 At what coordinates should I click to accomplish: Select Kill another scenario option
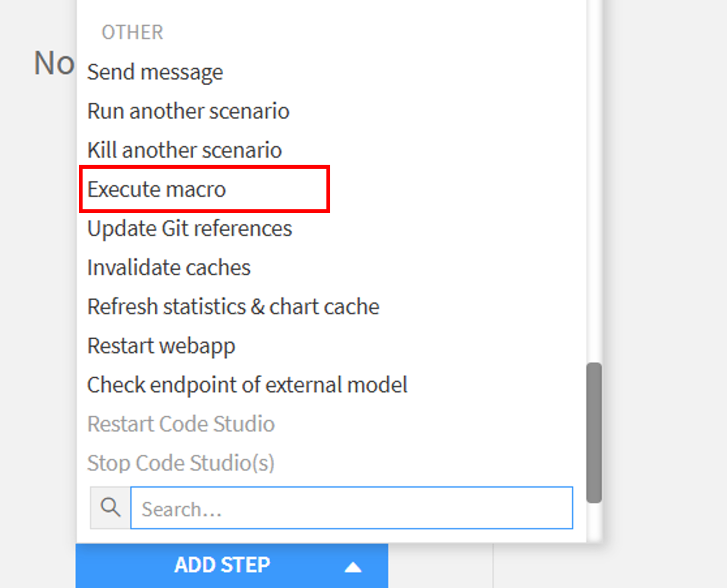point(184,150)
